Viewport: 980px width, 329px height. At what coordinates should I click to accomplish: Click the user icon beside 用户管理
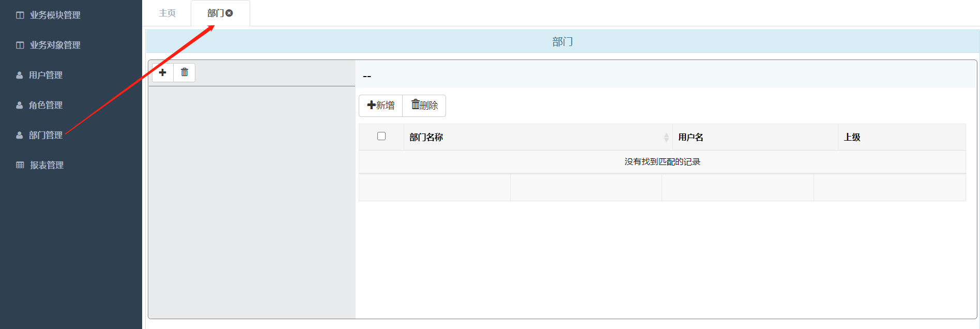tap(20, 75)
